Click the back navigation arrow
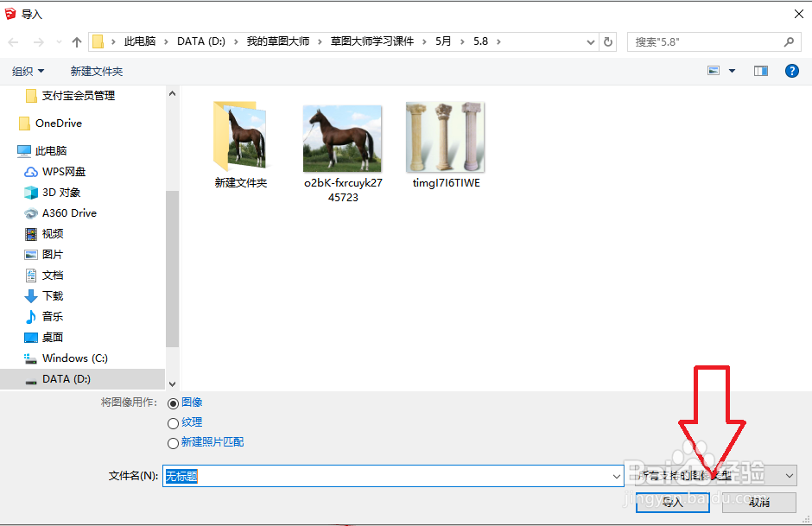 coord(15,41)
